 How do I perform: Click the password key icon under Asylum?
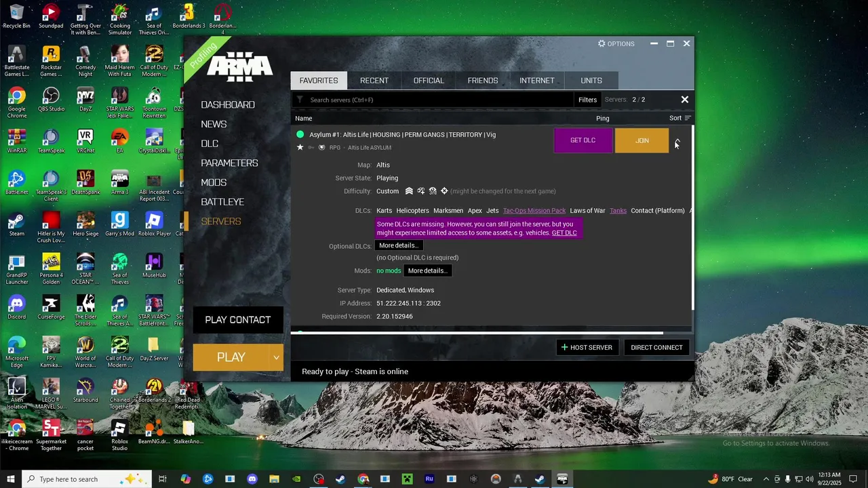(x=311, y=147)
